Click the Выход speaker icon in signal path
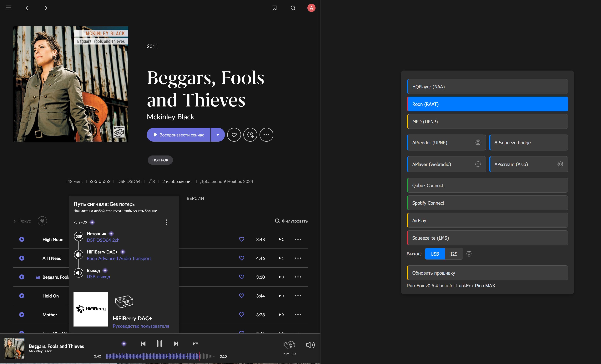 pos(78,273)
